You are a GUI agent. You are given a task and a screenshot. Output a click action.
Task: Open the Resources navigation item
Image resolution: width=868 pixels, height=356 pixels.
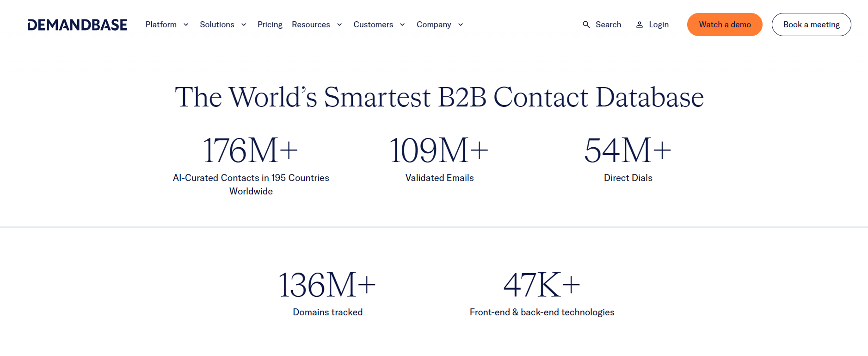[311, 25]
